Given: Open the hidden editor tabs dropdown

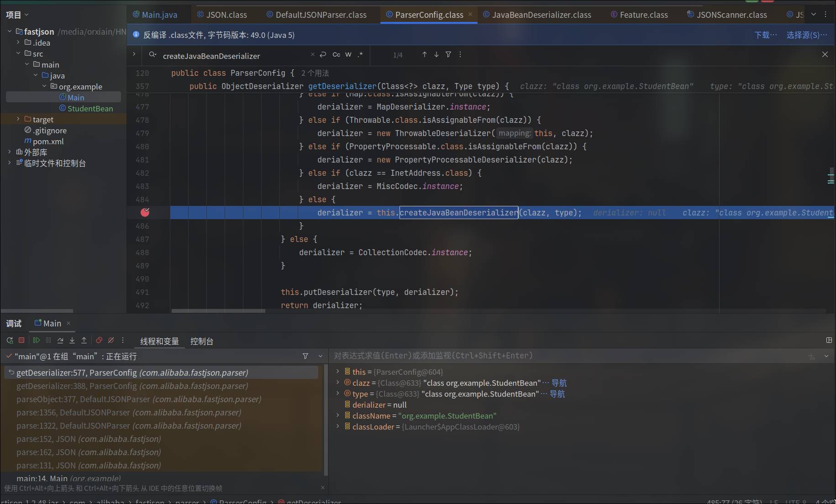Looking at the screenshot, I should click(x=814, y=15).
